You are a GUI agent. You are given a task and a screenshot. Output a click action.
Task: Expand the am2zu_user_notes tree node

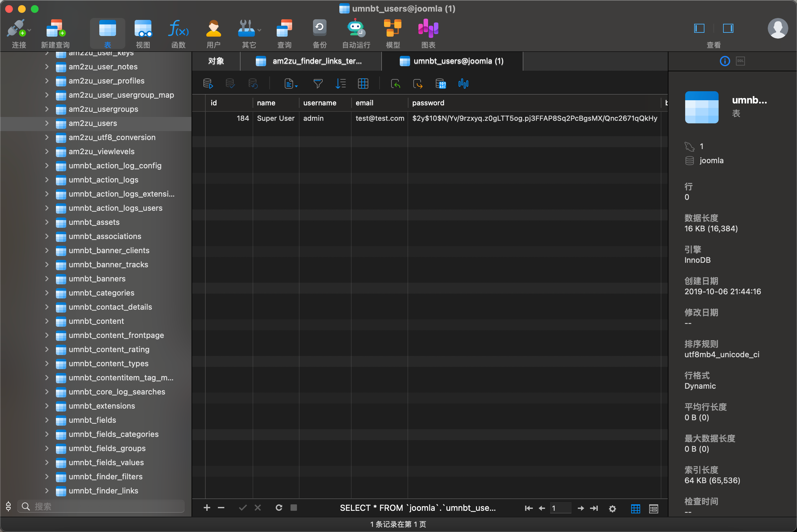tap(47, 67)
